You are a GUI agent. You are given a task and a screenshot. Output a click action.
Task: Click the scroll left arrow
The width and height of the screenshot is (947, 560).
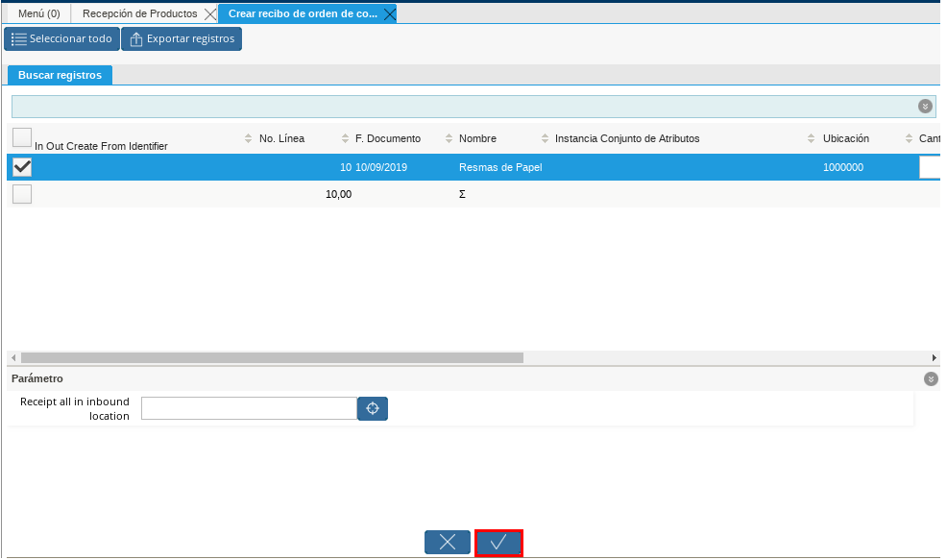pos(13,357)
